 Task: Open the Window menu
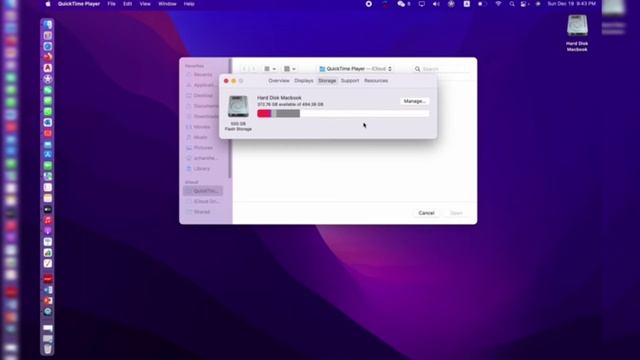click(x=167, y=4)
